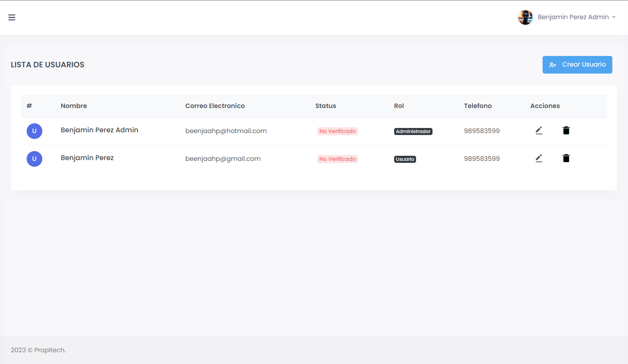Click the beenjaahp@hotmail.com email address

pos(226,131)
